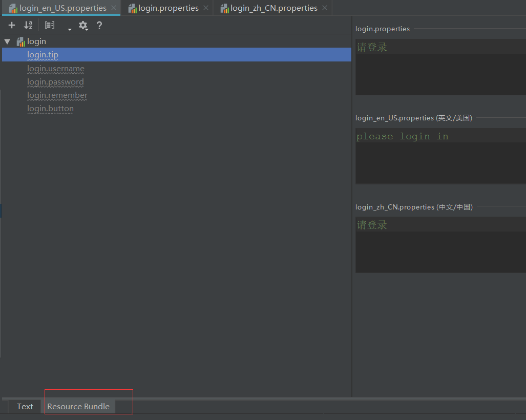Click the 'login_en_US.properties (英文/美国)' label
The height and width of the screenshot is (420, 526).
414,118
